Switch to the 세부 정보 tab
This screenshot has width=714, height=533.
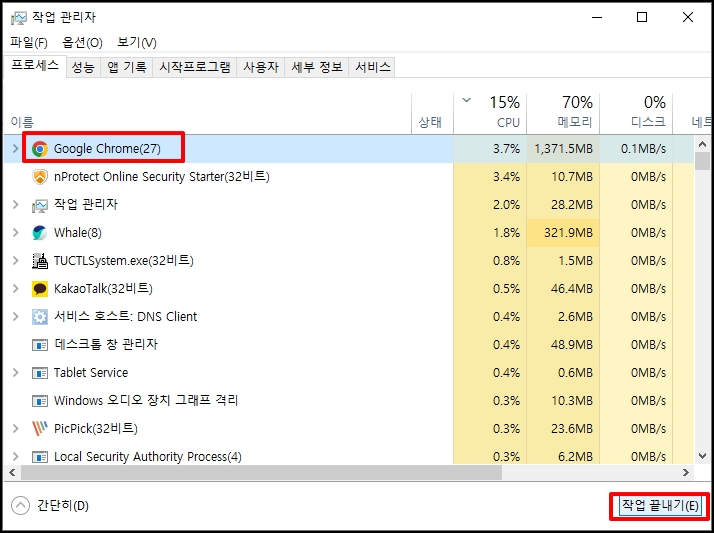[317, 67]
